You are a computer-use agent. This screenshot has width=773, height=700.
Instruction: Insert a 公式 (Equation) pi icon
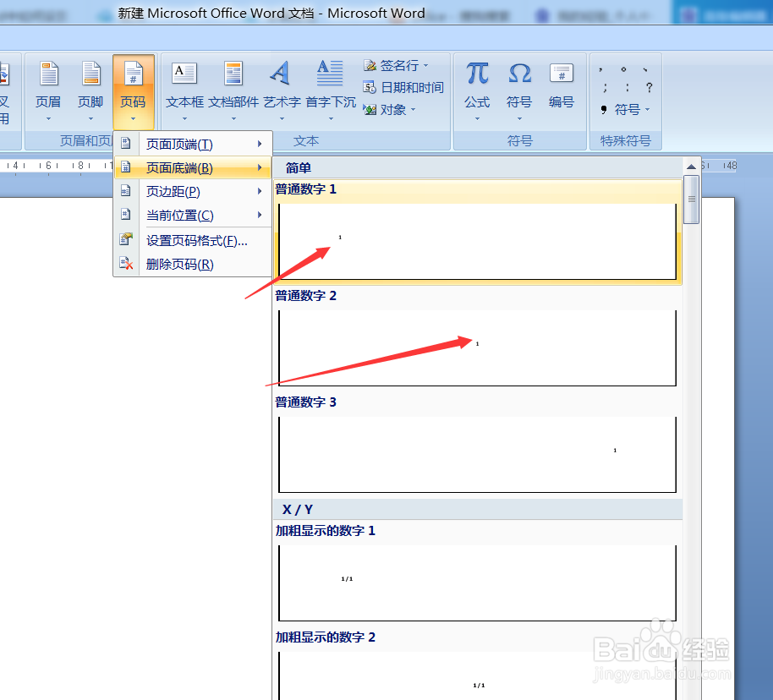pos(477,74)
